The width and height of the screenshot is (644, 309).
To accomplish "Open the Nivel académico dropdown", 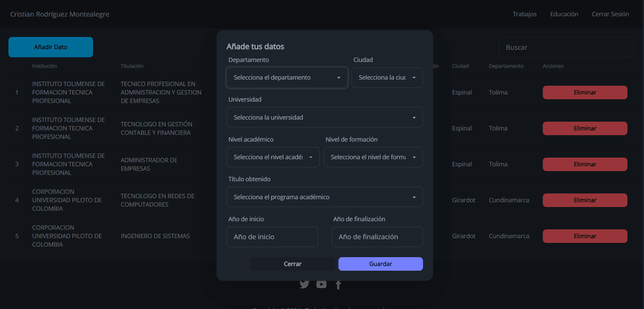I will coord(273,157).
